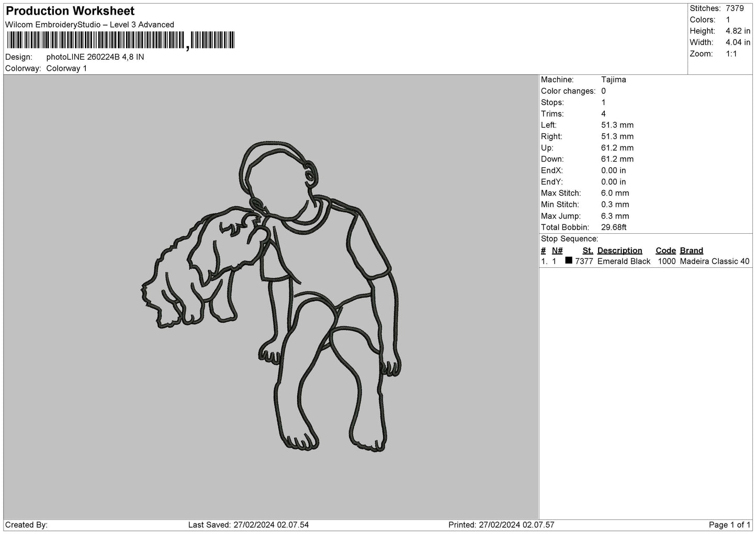Select the Up value "61.2 mm"
756x534 pixels.
pyautogui.click(x=617, y=148)
